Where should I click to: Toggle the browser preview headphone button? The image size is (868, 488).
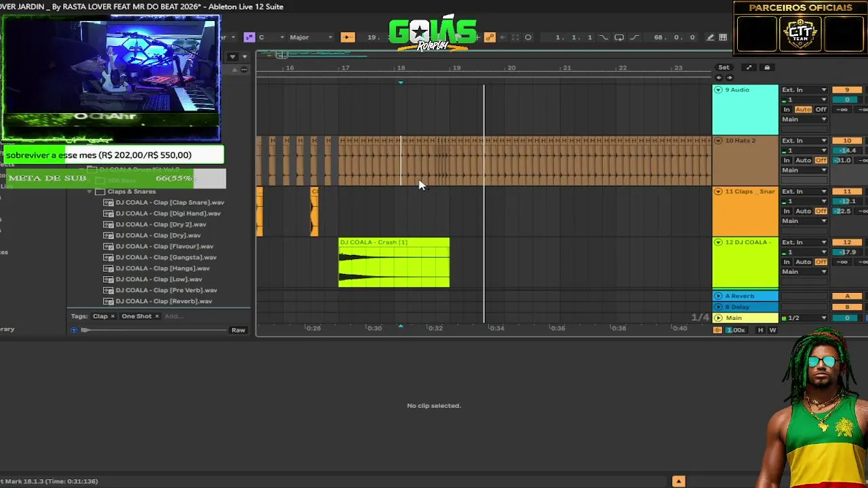[x=75, y=330]
